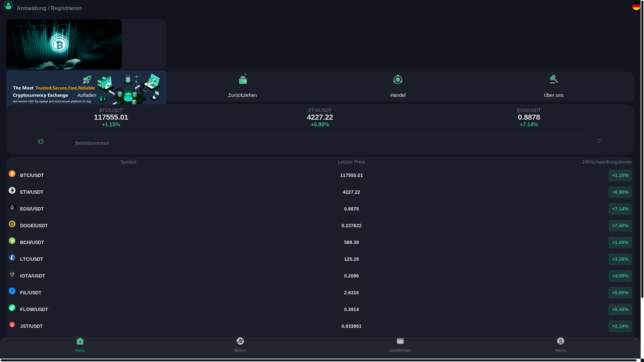Click price 589.39 for BCH
The height and width of the screenshot is (362, 644).
click(x=352, y=242)
